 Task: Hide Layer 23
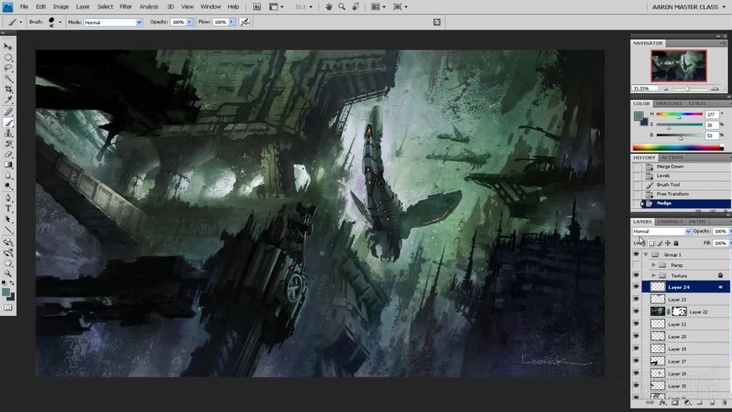point(636,300)
